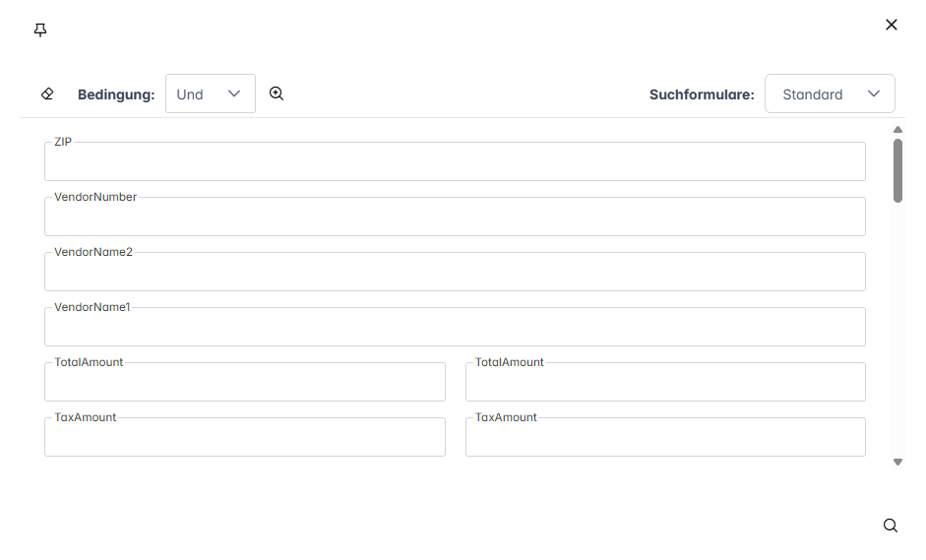
Task: Place the cursor in the VendorName1 field
Action: pos(455,329)
